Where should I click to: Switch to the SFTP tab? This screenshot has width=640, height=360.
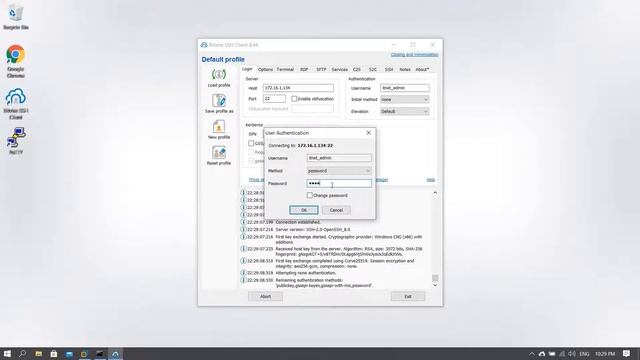[x=321, y=69]
